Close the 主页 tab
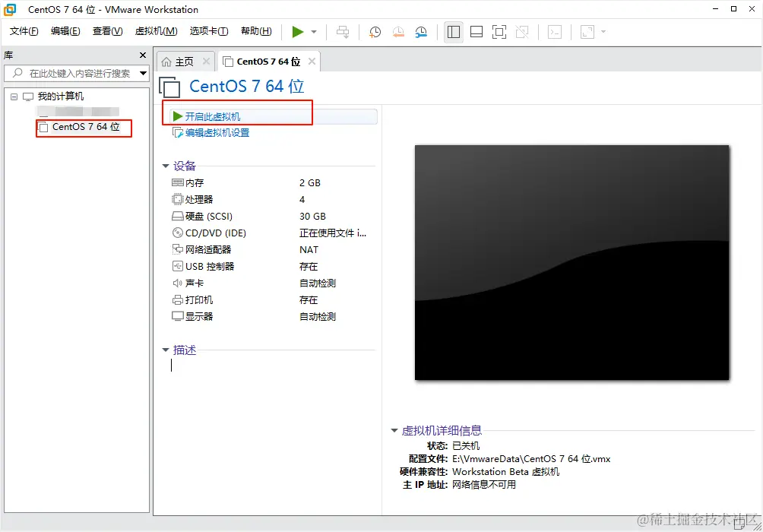Screen dimensions: 763x532 tap(206, 62)
